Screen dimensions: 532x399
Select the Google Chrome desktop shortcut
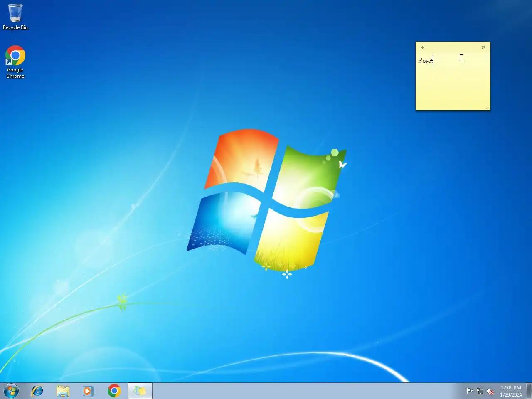pos(15,62)
